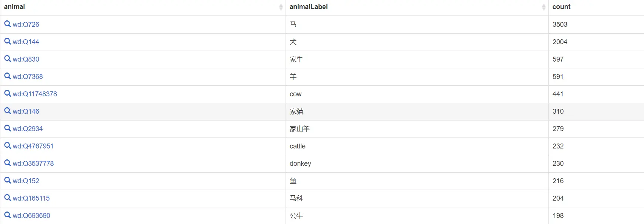Open the magnifier icon for wd:Q2934
Viewport: 644px width, 224px height.
8,128
